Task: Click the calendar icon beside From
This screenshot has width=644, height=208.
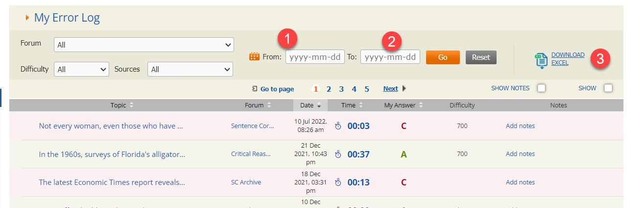Action: (x=254, y=57)
